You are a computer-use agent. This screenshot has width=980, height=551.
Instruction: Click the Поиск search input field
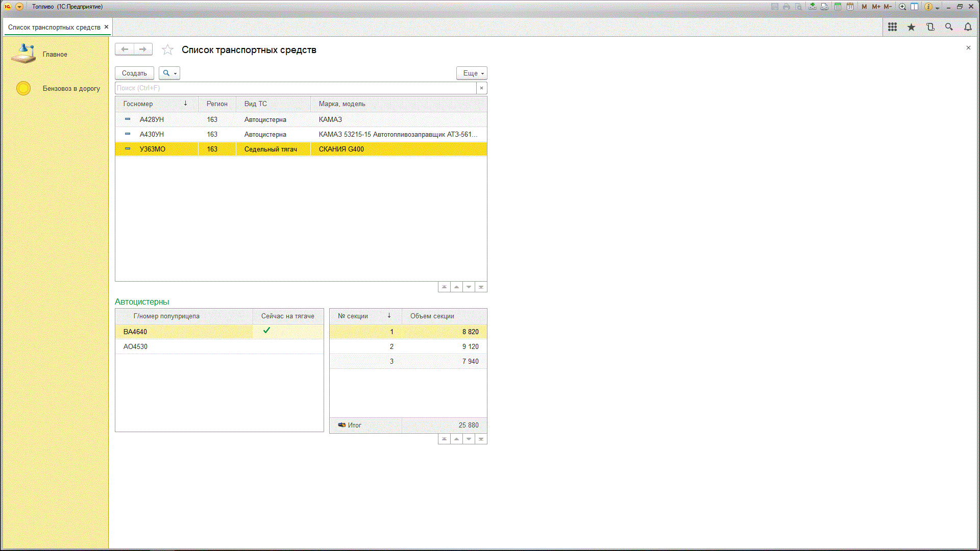[x=295, y=88]
